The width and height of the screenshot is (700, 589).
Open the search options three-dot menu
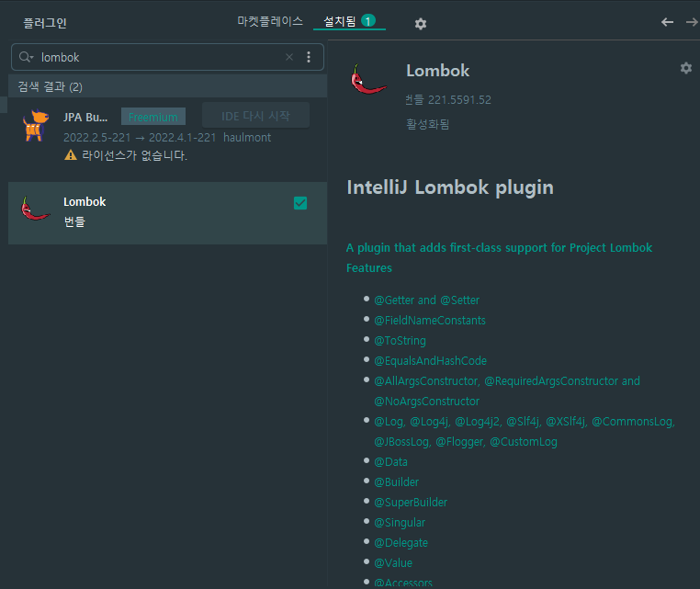(309, 57)
